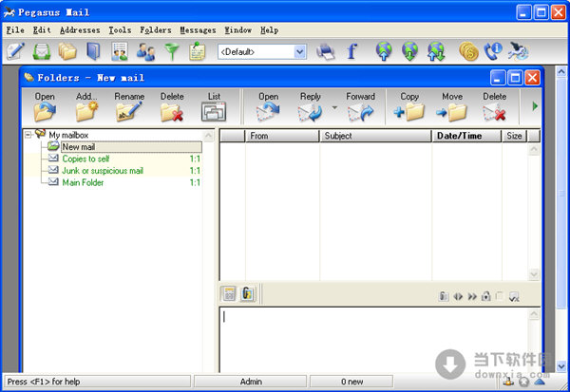Reply to the selected message

pyautogui.click(x=310, y=106)
